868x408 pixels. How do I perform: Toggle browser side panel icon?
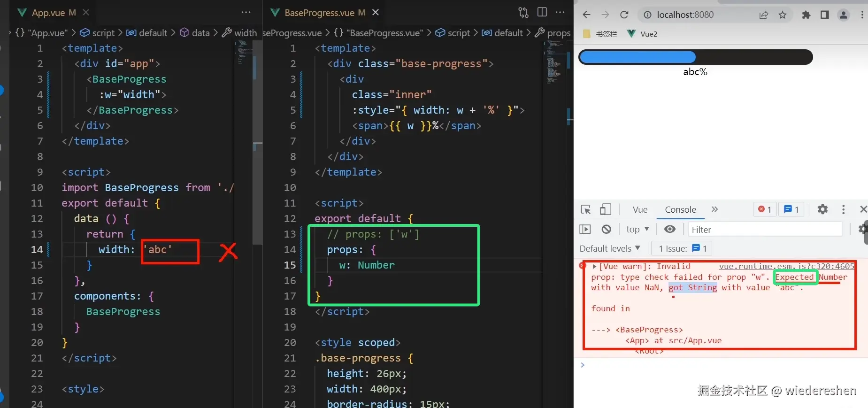click(x=825, y=15)
